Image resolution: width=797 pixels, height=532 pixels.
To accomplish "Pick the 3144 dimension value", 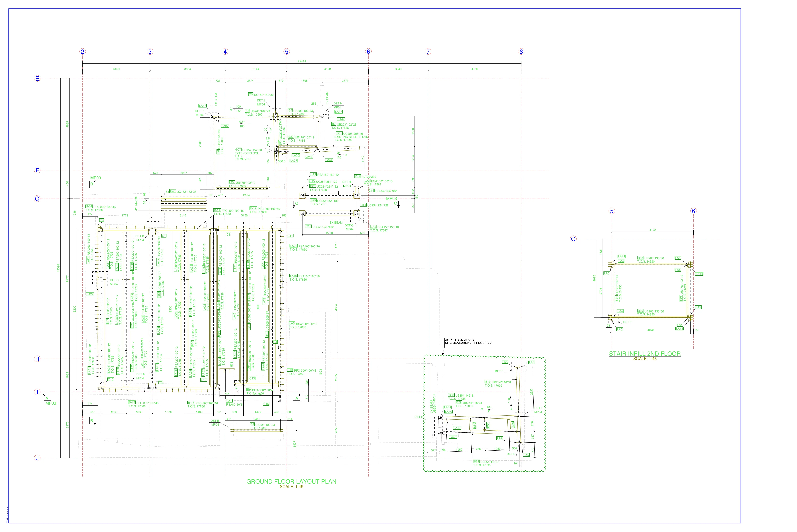I will [x=256, y=69].
